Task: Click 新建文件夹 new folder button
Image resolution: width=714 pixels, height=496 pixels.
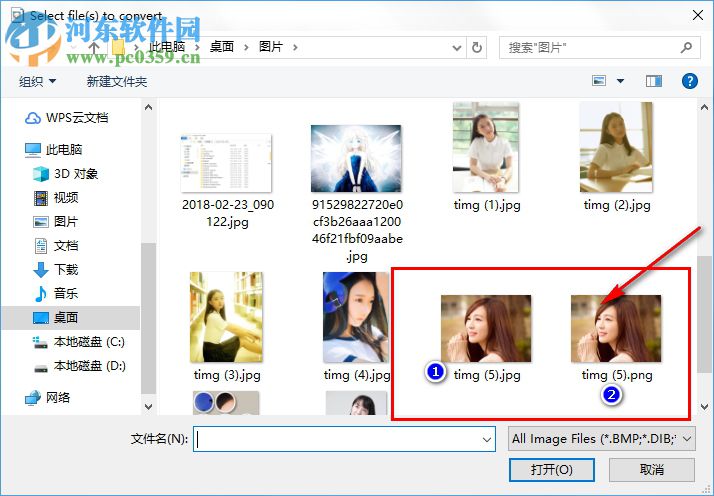Action: [x=117, y=82]
